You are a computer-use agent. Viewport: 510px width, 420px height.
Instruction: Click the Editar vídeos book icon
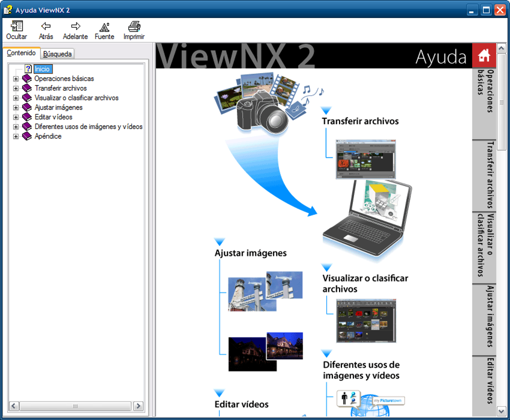(x=27, y=117)
